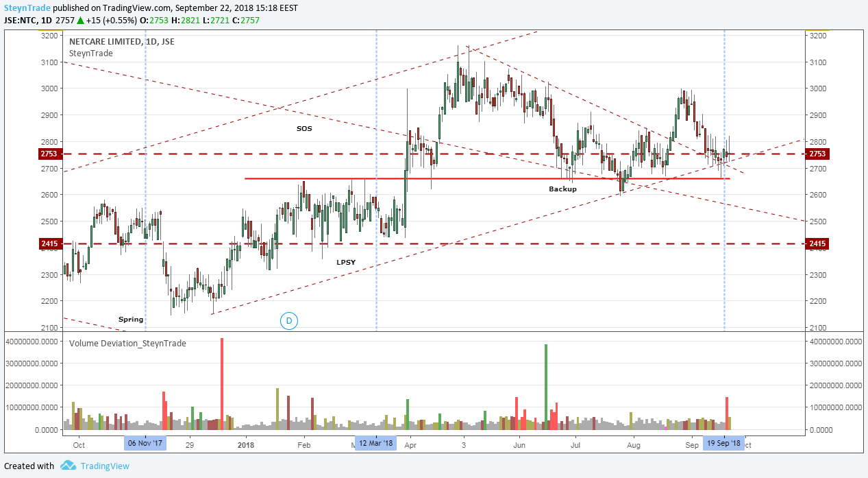Click the right 2753 price label

pos(817,154)
